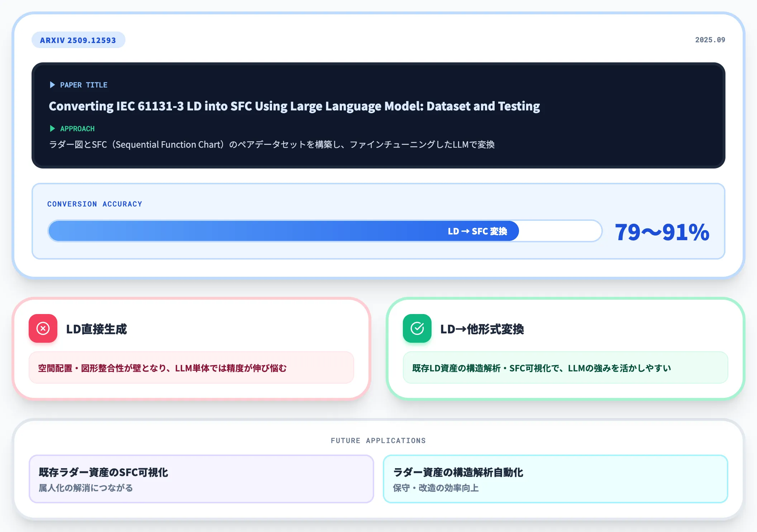Click the LD → SFC 変換 progress bar
The image size is (757, 532).
pyautogui.click(x=325, y=231)
